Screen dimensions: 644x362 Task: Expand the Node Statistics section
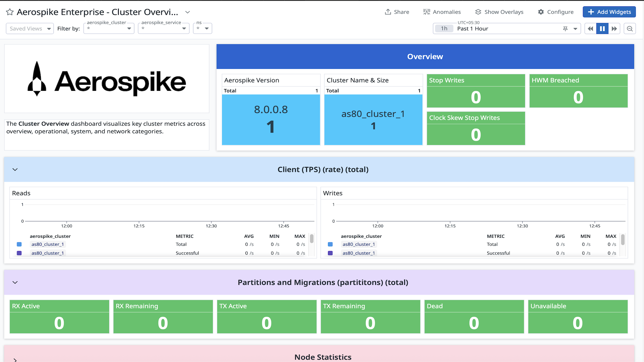(x=15, y=360)
